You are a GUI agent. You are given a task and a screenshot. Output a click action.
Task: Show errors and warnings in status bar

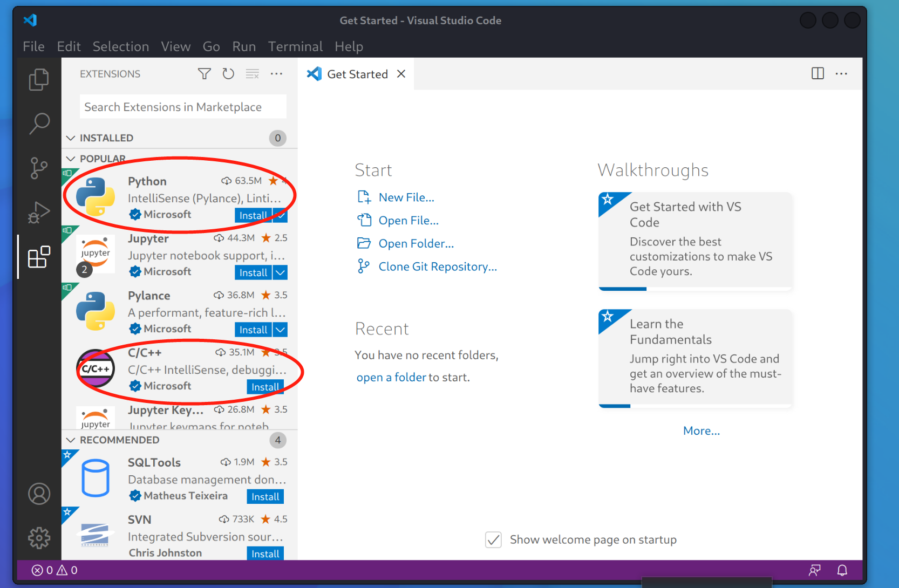coord(55,570)
